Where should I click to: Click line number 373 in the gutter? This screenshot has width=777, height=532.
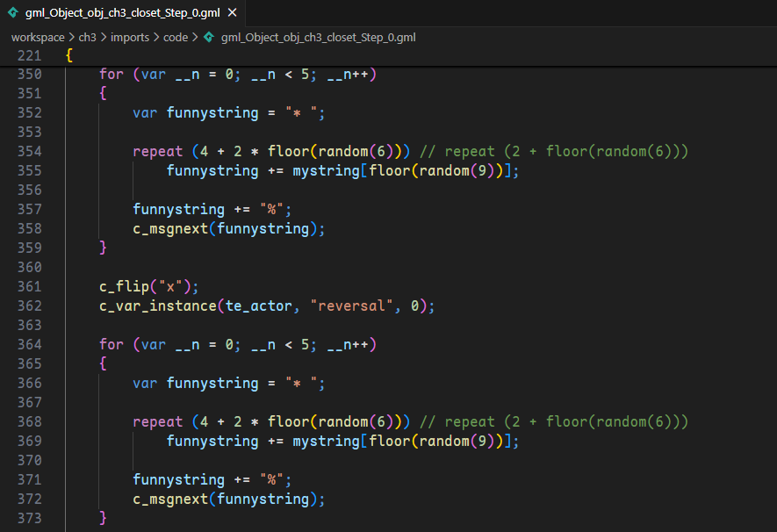30,519
